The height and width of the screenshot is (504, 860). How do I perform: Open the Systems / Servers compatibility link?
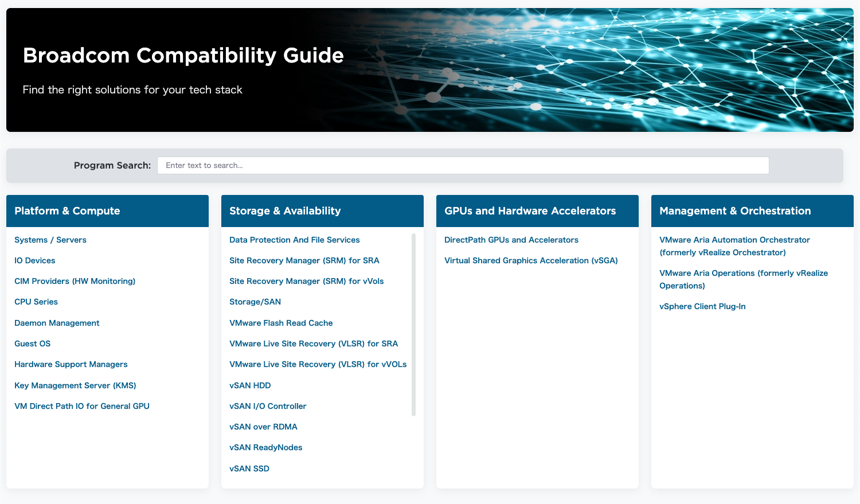point(50,240)
